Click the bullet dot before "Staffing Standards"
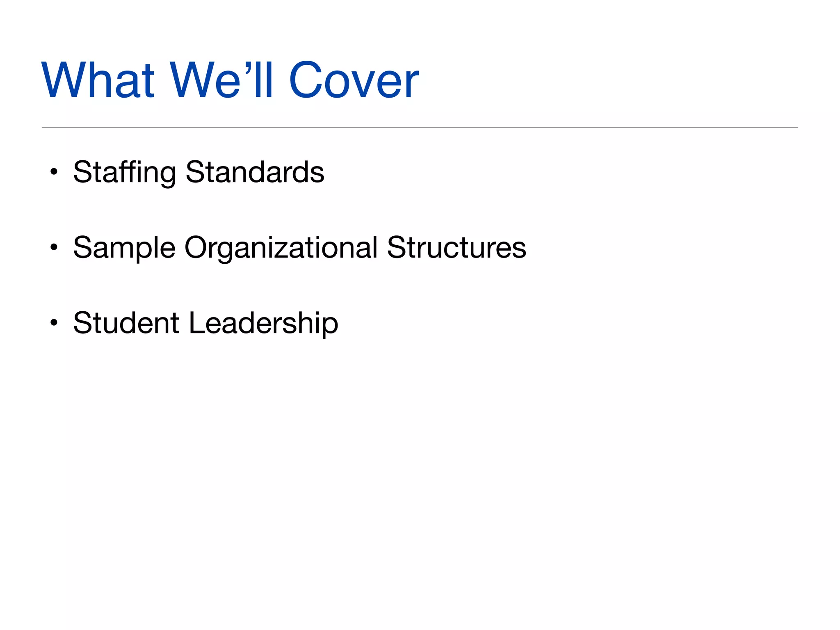The height and width of the screenshot is (630, 840). 54,172
